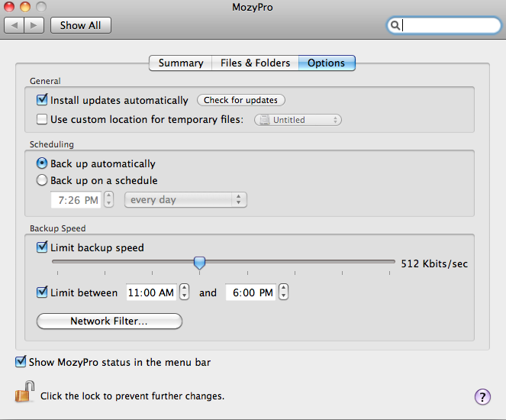Click the 6:00 PM end time stepper

coord(283,292)
